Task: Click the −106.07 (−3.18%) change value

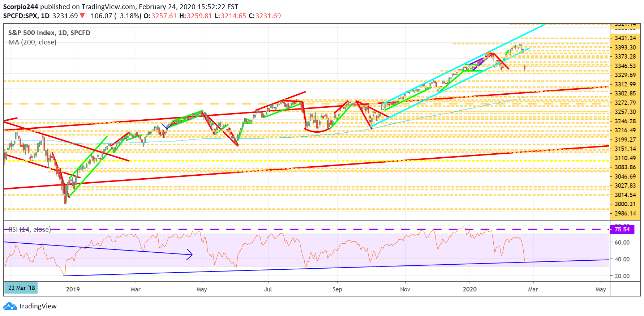Action: tap(114, 16)
